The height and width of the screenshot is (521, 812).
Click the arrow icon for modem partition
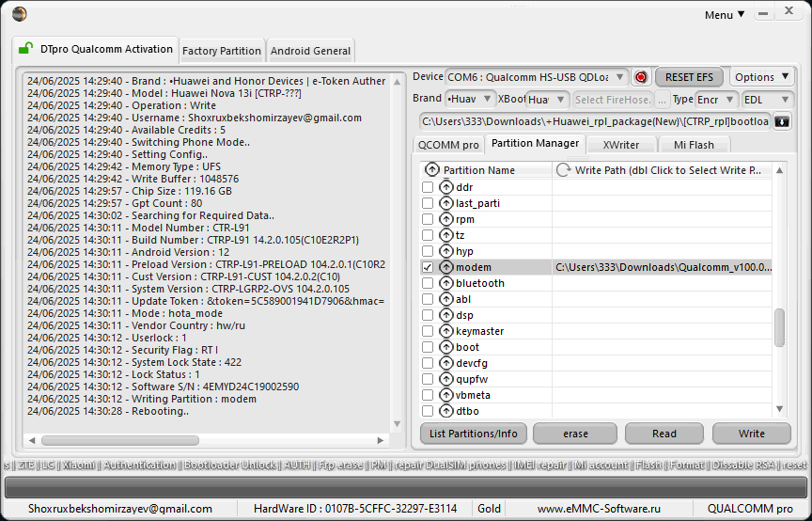(445, 267)
